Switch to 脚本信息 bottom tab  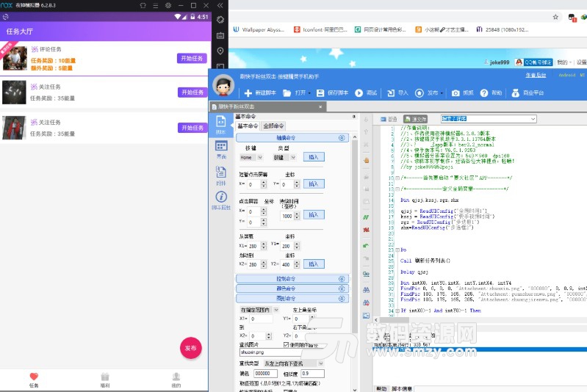pos(402,388)
